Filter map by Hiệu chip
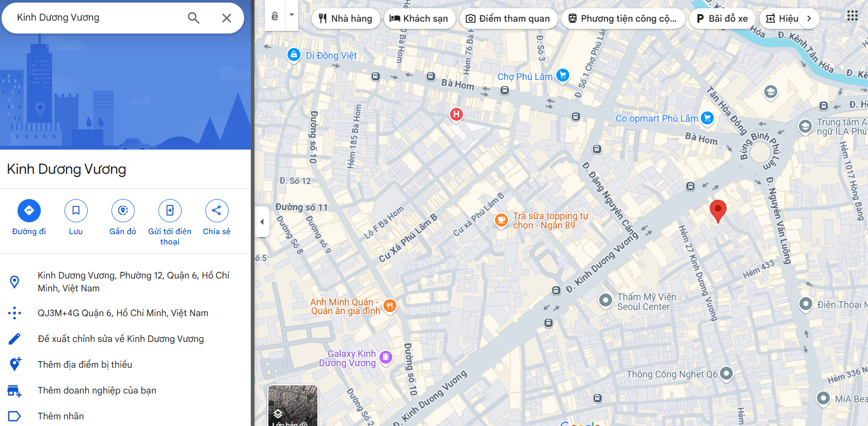The width and height of the screenshot is (868, 426). (x=781, y=19)
